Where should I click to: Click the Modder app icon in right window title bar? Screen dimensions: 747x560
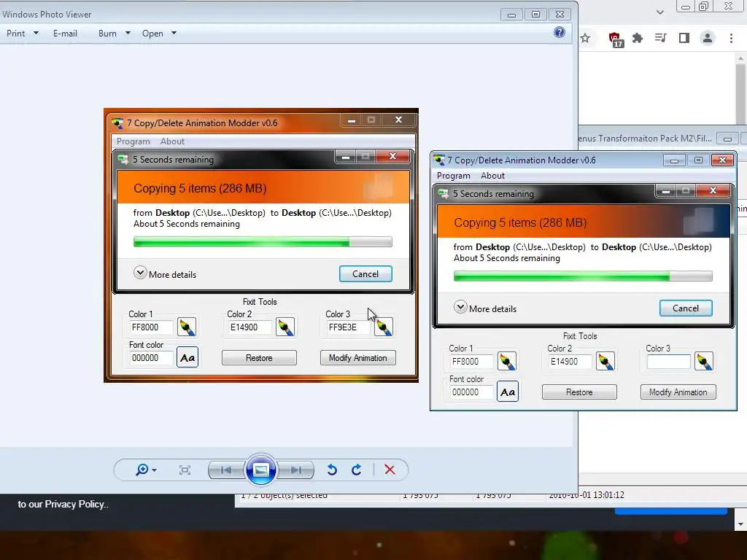pyautogui.click(x=439, y=160)
